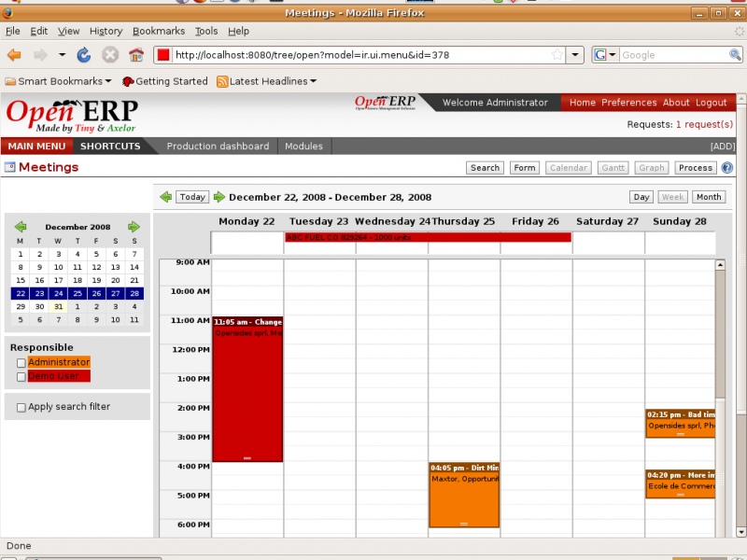This screenshot has width=747, height=560.
Task: Expand the Bookmarks menu
Action: [159, 31]
